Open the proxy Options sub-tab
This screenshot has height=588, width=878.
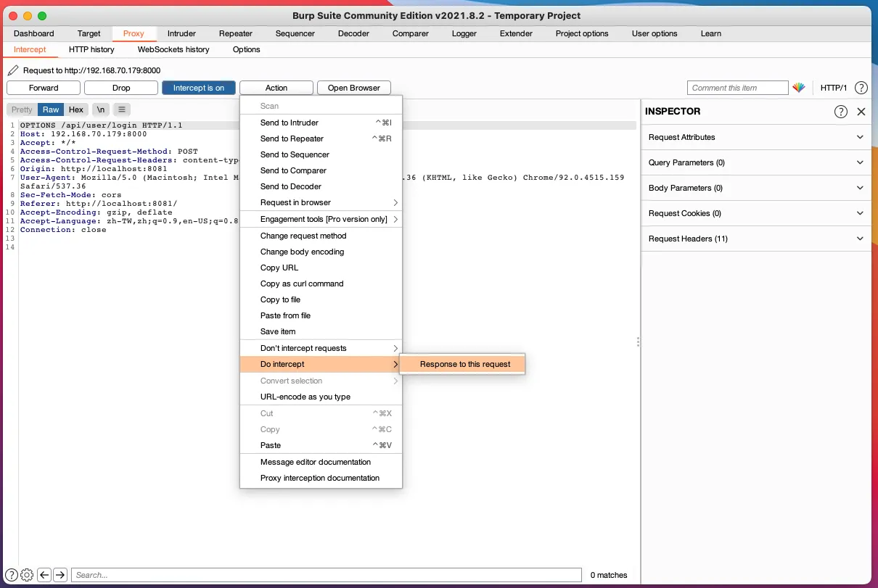point(247,49)
